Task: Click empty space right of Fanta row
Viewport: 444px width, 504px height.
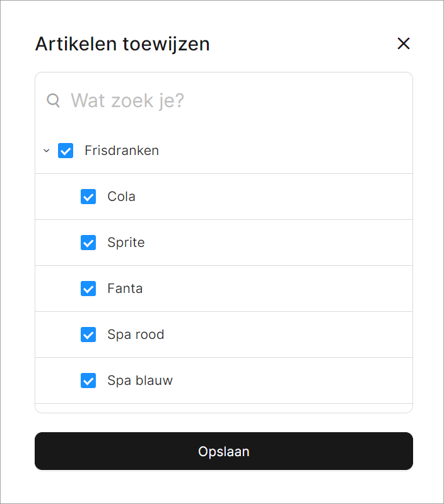Action: tap(284, 289)
